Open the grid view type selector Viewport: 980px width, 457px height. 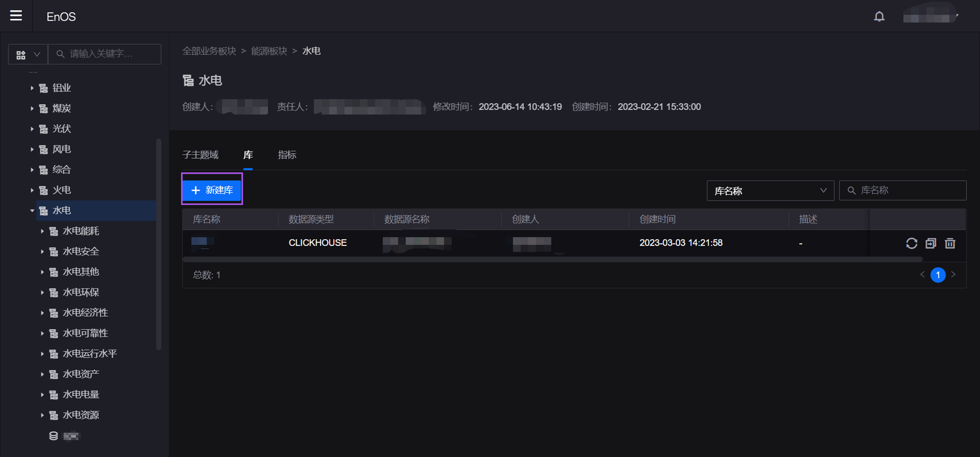(28, 54)
